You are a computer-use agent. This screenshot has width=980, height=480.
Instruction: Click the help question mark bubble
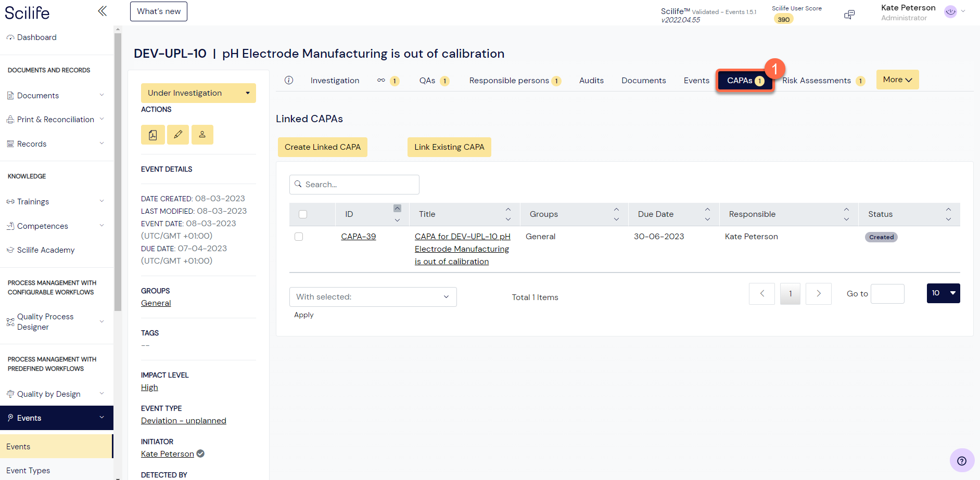pyautogui.click(x=962, y=461)
